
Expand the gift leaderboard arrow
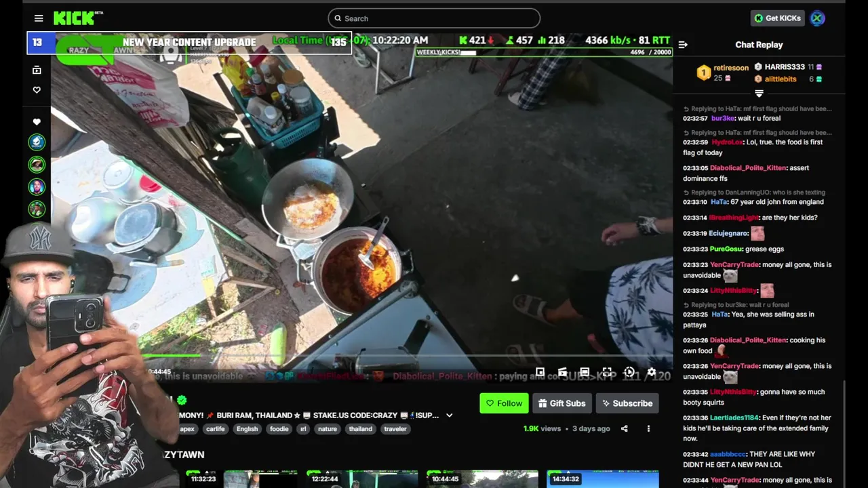[x=759, y=94]
